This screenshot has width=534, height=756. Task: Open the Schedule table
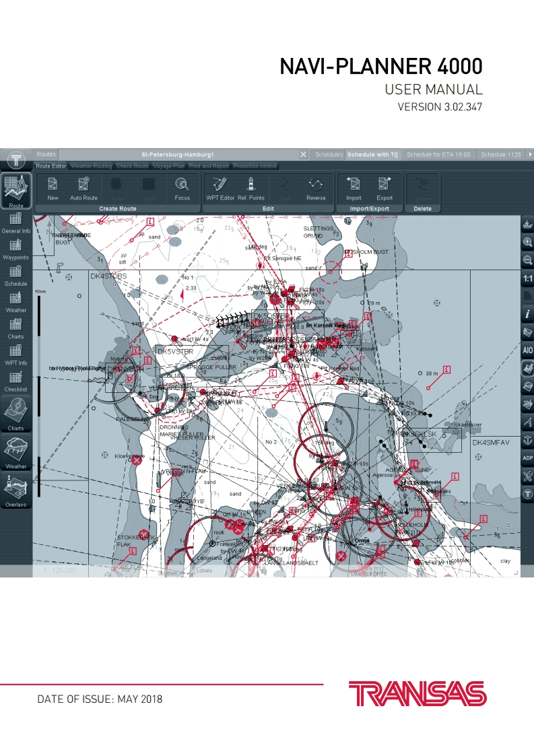coord(16,276)
